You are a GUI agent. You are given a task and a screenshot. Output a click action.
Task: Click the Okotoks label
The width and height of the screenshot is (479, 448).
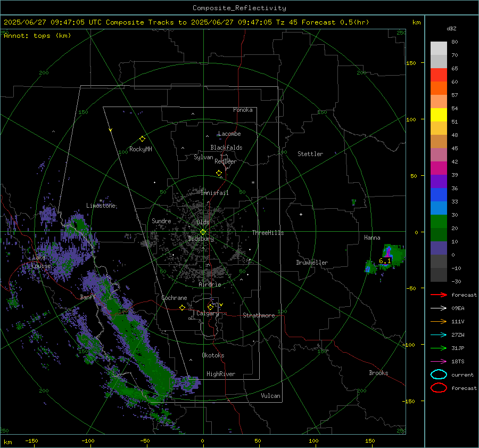[x=213, y=355]
